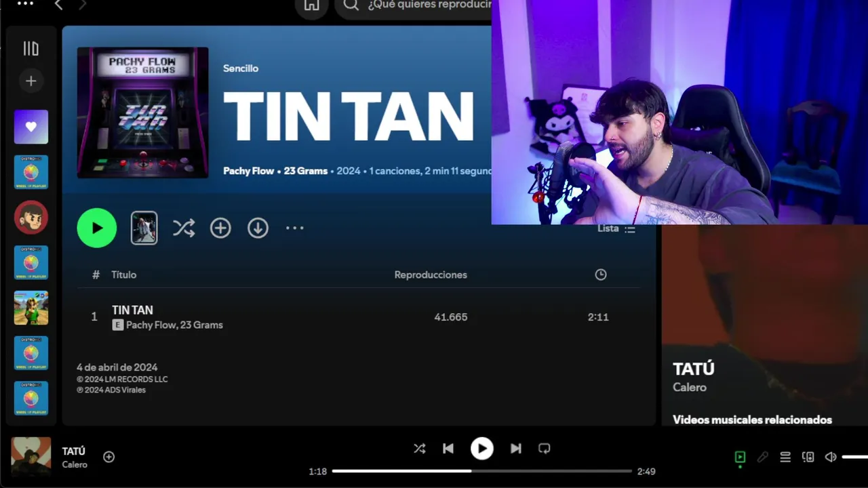Click the 41.665 play count
The image size is (868, 488).
[x=451, y=317]
